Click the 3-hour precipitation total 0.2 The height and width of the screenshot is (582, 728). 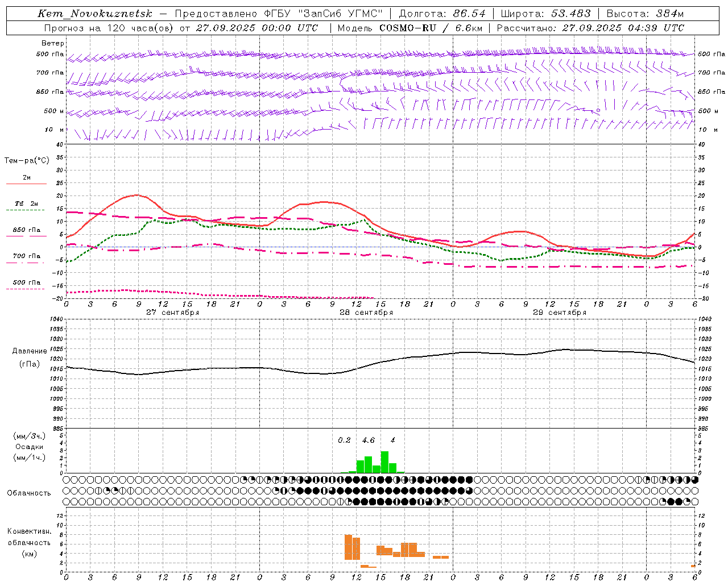click(x=344, y=440)
